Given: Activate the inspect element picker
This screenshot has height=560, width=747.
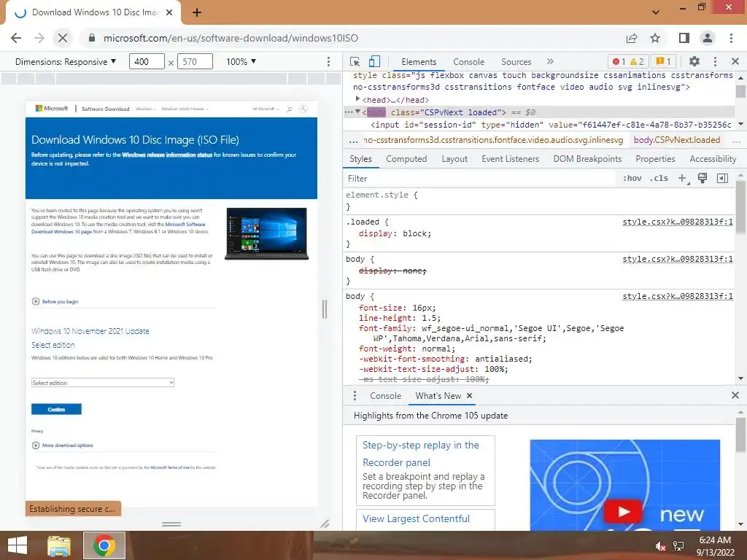Looking at the screenshot, I should (355, 61).
